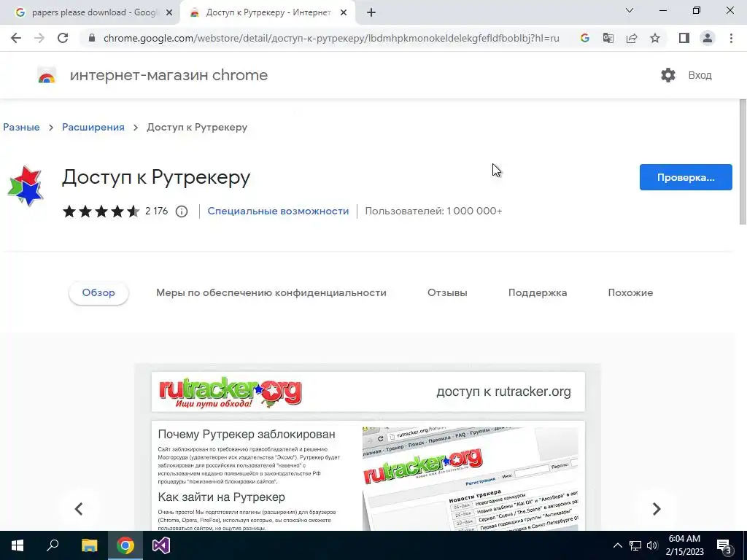Open the 'Похожие' tab
The width and height of the screenshot is (747, 560).
[630, 293]
